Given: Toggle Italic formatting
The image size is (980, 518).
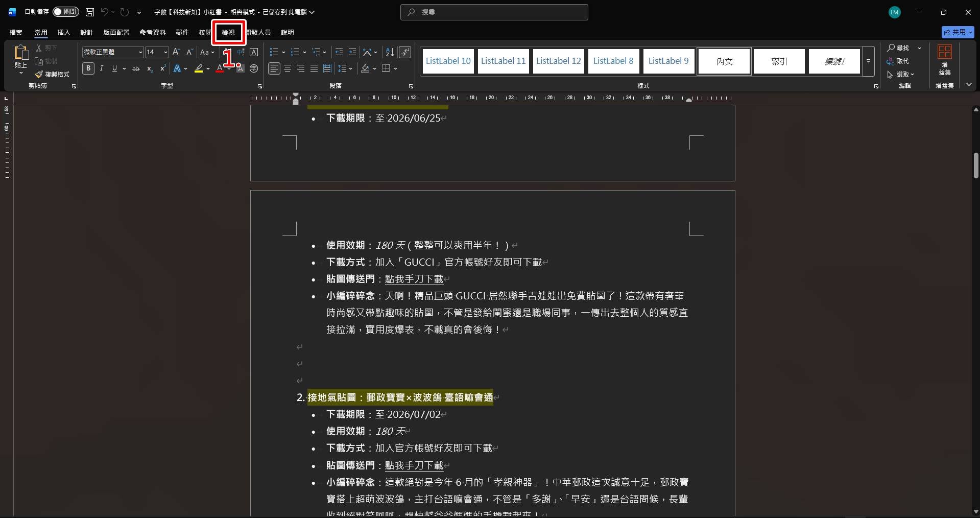Looking at the screenshot, I should [102, 68].
